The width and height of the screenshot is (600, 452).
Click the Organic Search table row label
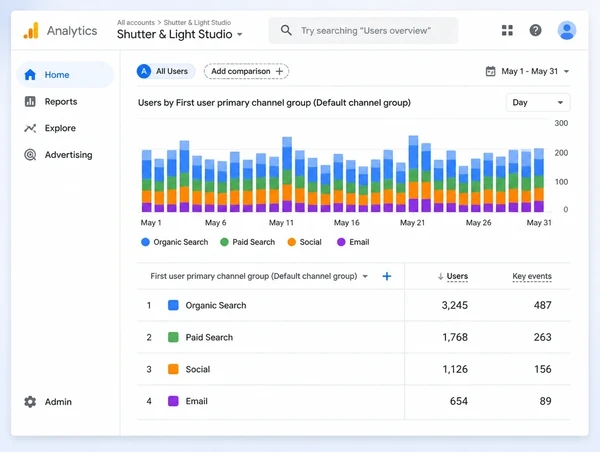tap(216, 305)
